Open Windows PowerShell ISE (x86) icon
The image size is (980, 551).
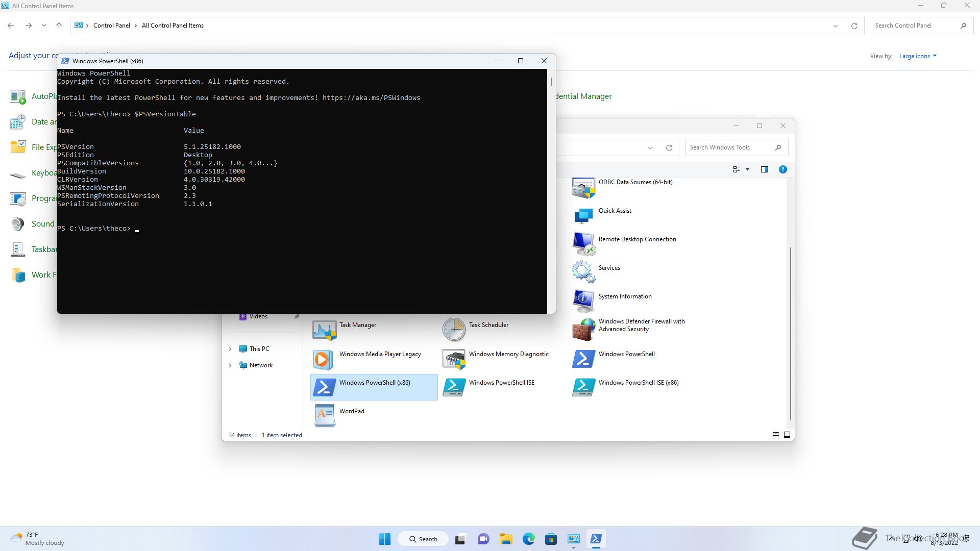(x=583, y=387)
